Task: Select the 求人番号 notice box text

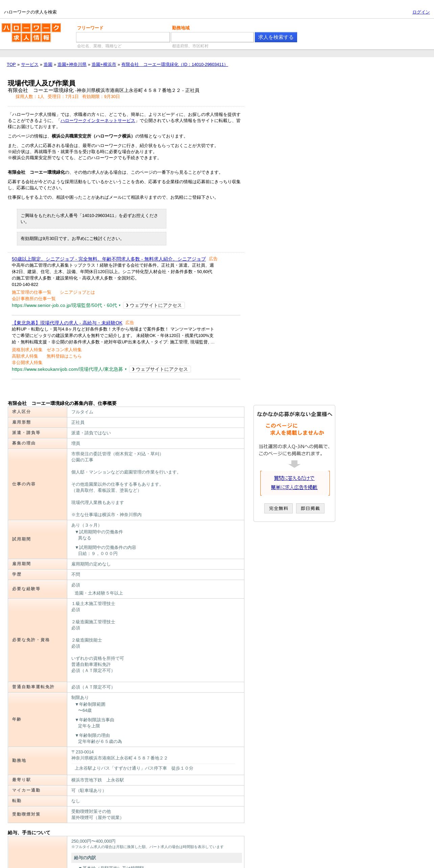Action: (x=92, y=219)
